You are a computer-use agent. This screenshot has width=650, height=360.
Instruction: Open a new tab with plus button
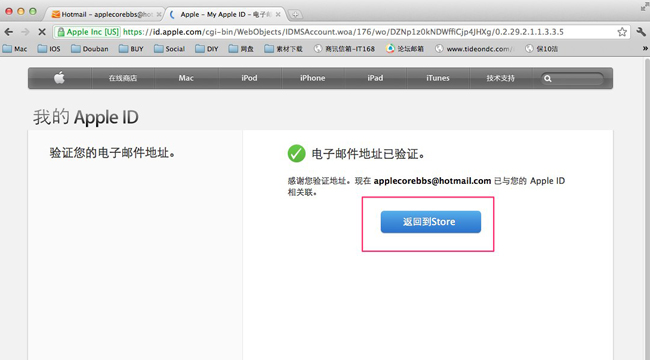click(x=295, y=15)
